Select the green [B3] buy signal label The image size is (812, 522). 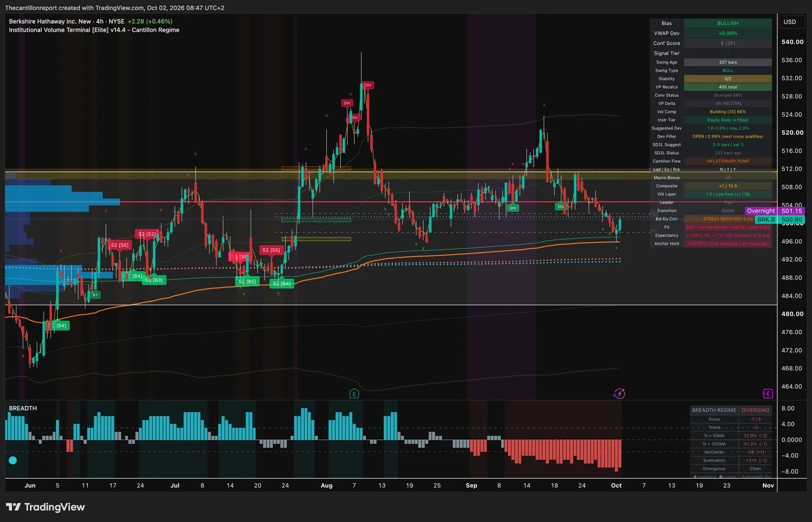(155, 280)
